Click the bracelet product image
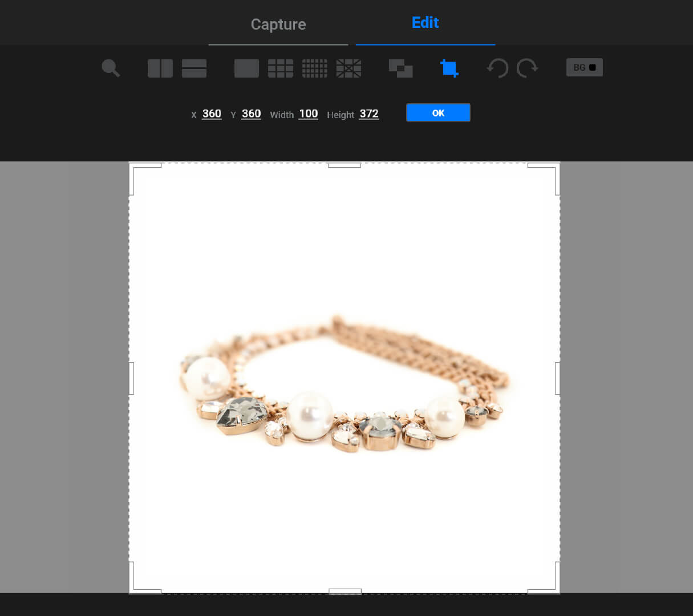Image resolution: width=693 pixels, height=616 pixels. 345,384
